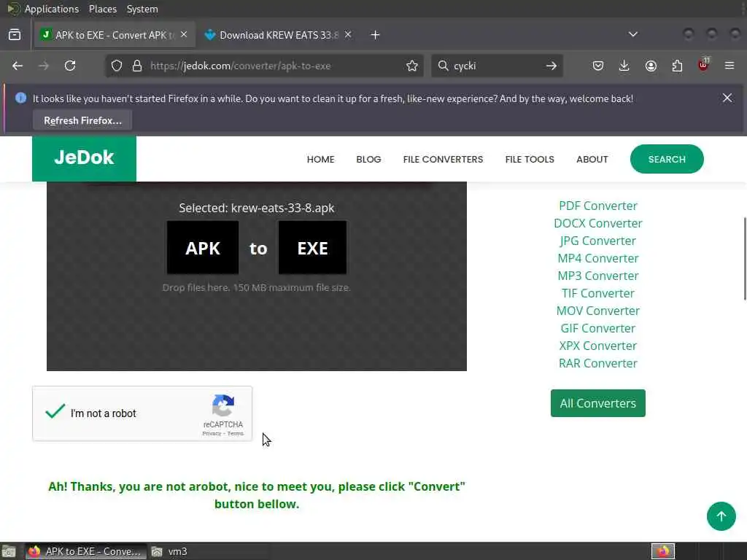Open the PDF Converter link
Viewport: 747px width, 560px height.
(598, 206)
